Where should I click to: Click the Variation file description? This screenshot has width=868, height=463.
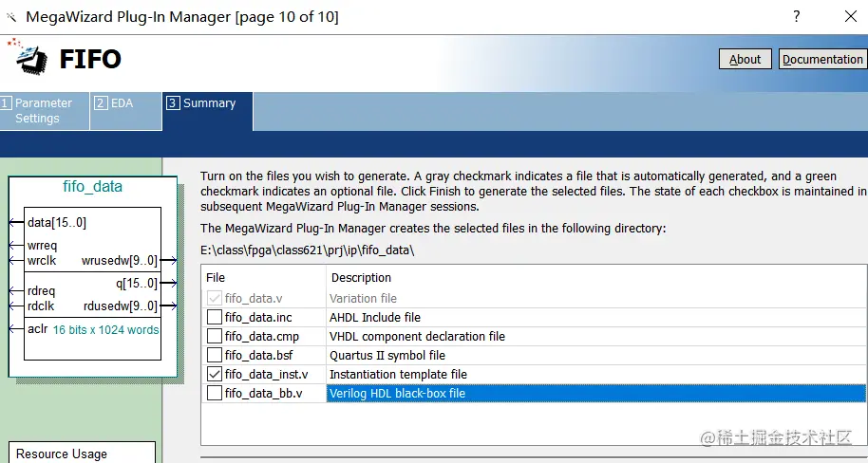[x=363, y=299]
